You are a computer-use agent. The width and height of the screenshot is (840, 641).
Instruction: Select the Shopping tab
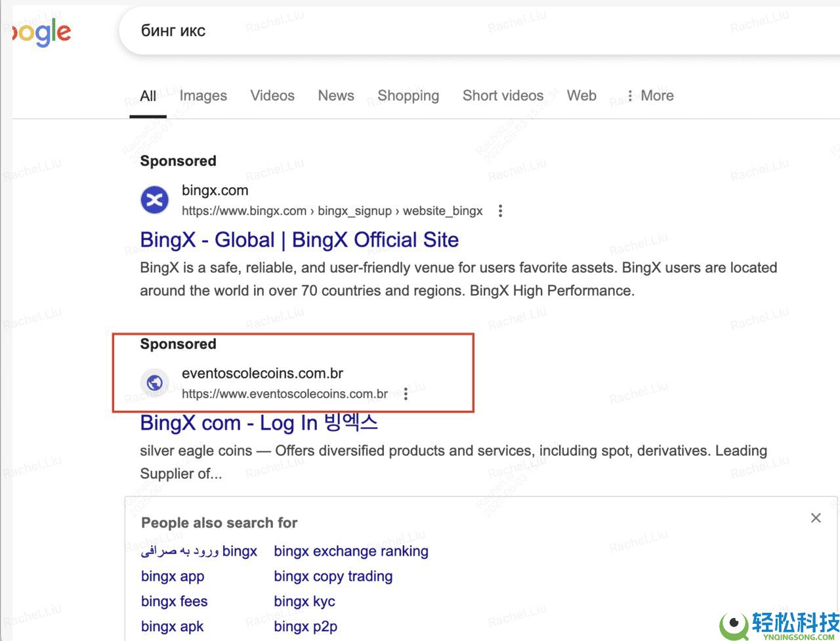(408, 96)
